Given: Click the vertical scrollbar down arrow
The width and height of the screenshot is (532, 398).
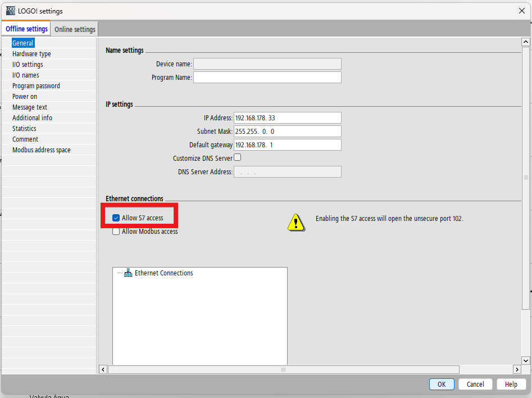Looking at the screenshot, I should point(526,361).
